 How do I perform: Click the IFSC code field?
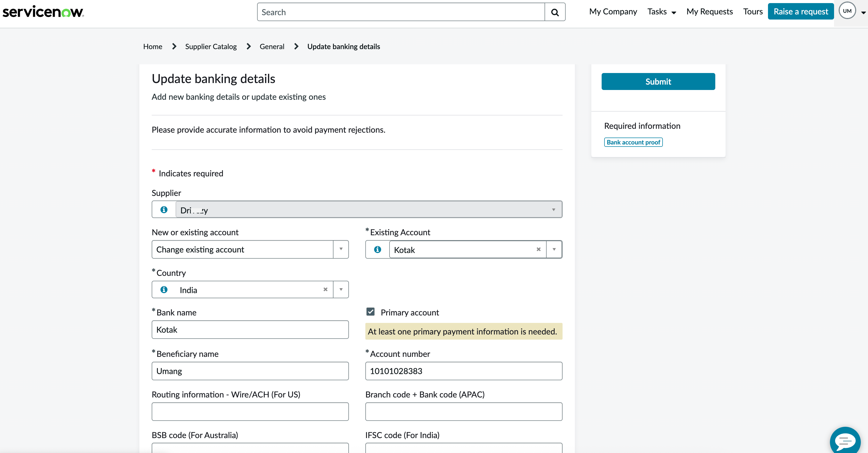point(464,448)
